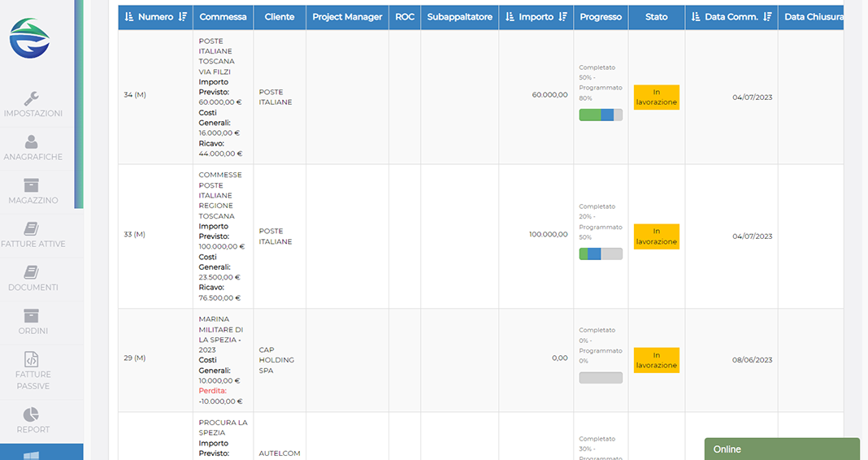
Task: Open Ordini archive icon
Action: click(32, 315)
